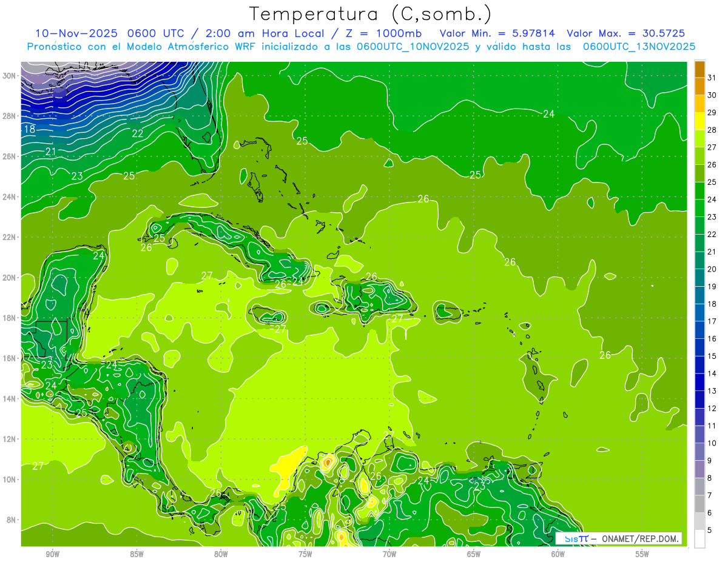
Task: Click the '16N' latitude axis label
Action: click(x=10, y=358)
